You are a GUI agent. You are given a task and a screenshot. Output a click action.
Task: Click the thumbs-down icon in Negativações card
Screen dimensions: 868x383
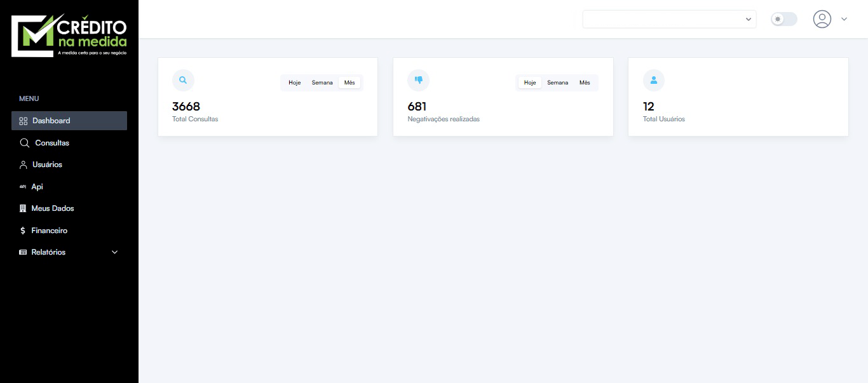[418, 80]
